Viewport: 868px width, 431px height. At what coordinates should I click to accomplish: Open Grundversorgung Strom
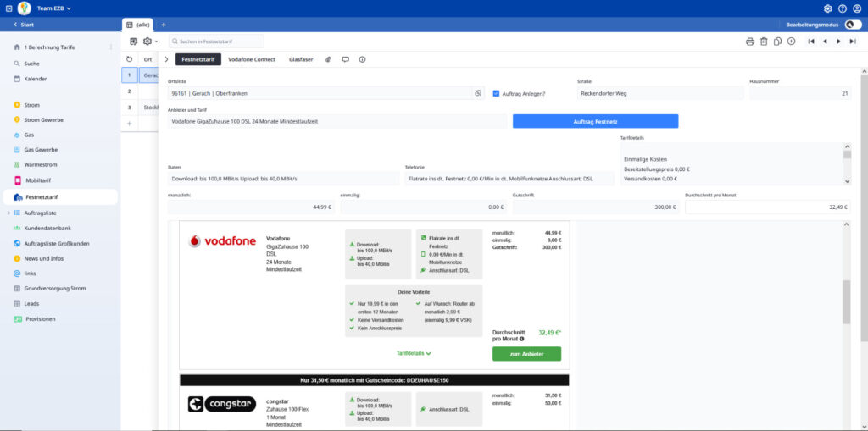tap(55, 289)
